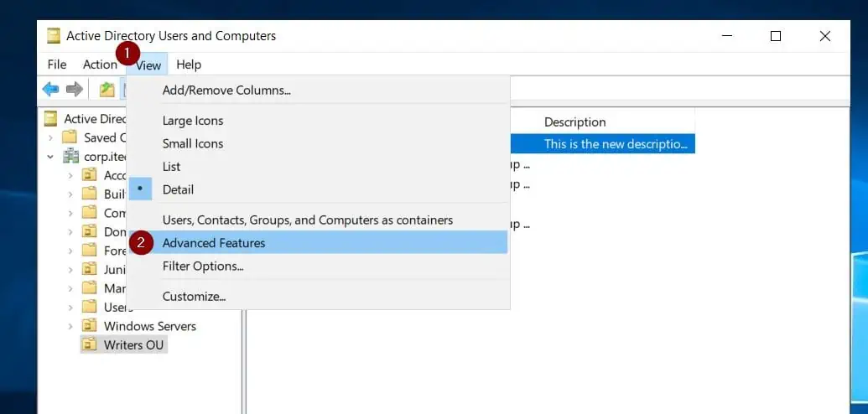The width and height of the screenshot is (868, 414).
Task: Expand the ForeignSecurityPrincipals node chevron
Action: (70, 251)
